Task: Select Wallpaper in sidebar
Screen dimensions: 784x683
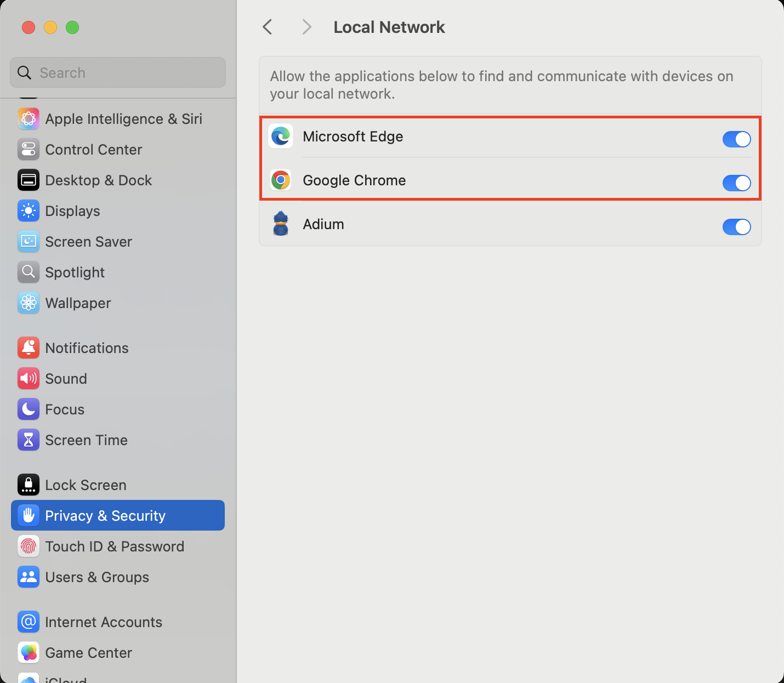Action: [118, 303]
